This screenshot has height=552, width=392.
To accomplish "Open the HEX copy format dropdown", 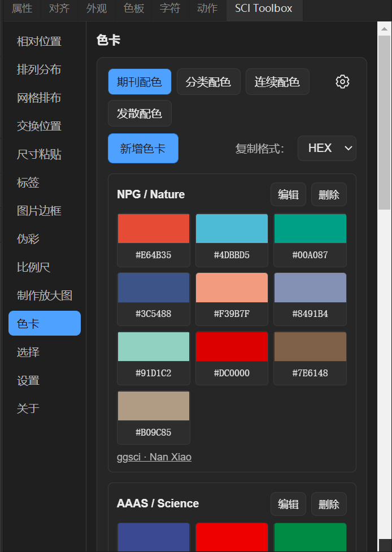I will tap(327, 148).
